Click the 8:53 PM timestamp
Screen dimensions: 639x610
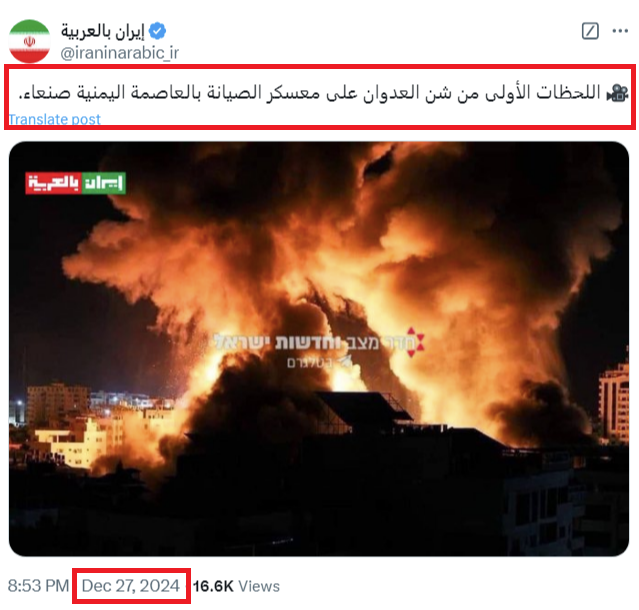tap(38, 586)
